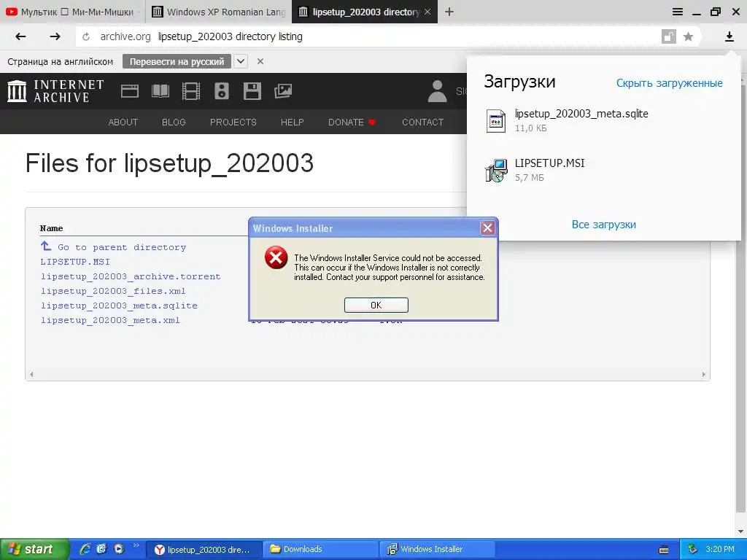Click the Name column header

(52, 228)
